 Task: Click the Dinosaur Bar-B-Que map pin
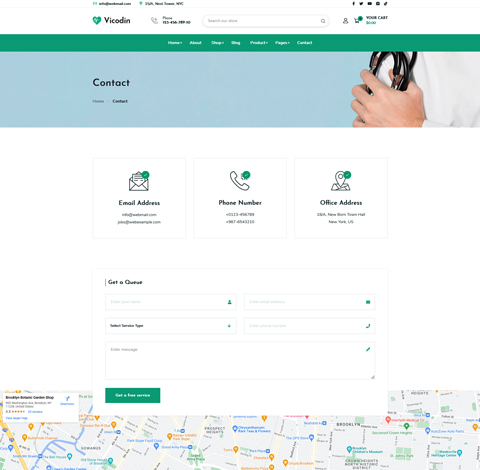point(114,425)
